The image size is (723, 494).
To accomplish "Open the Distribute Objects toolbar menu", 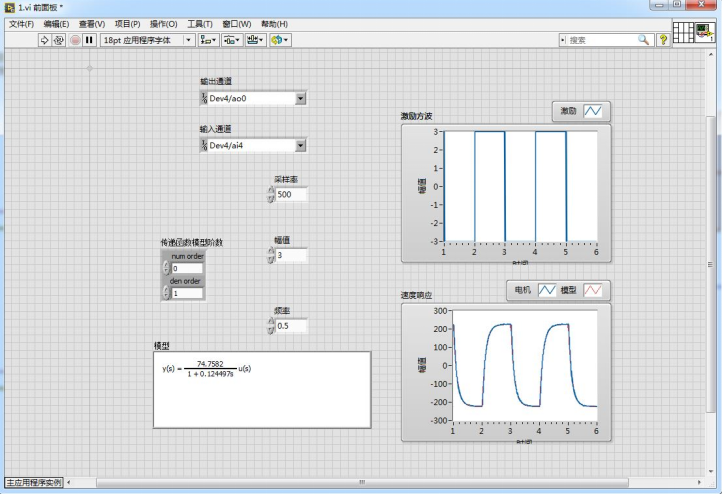I will 232,40.
